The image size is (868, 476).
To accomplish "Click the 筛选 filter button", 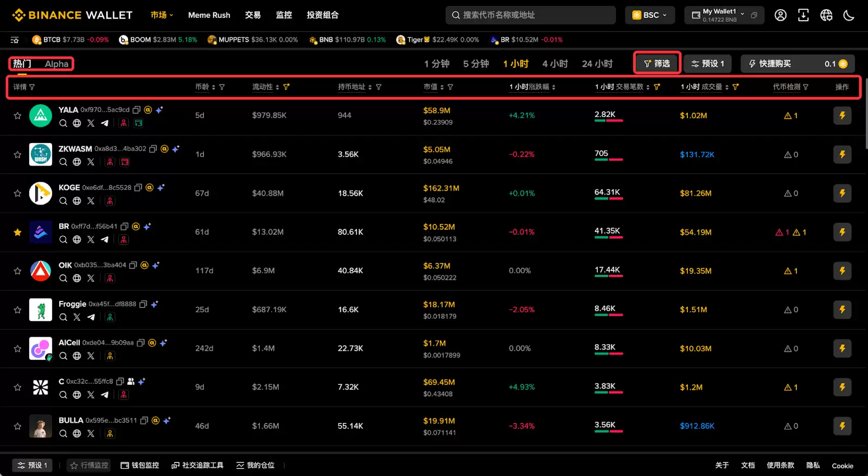I will click(x=656, y=64).
